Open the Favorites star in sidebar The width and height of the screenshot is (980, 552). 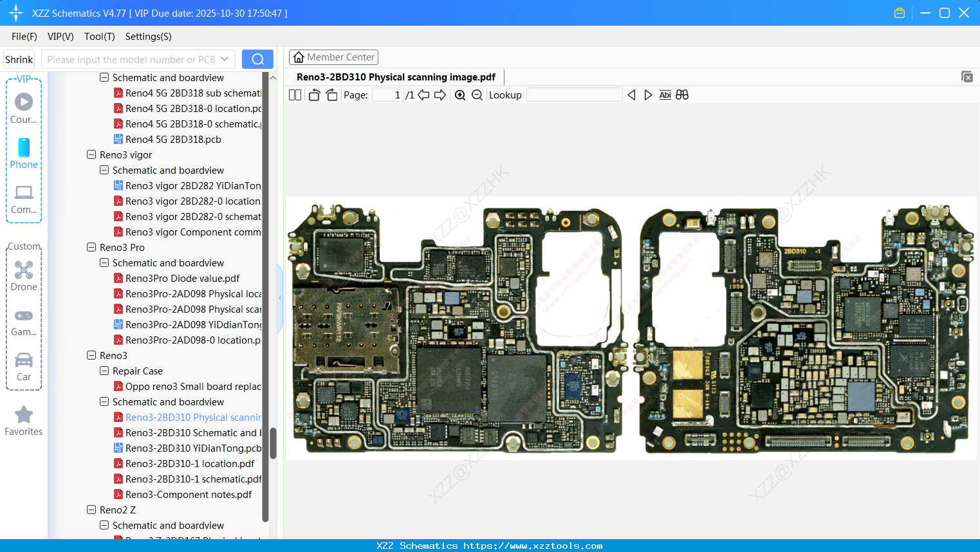(x=23, y=415)
